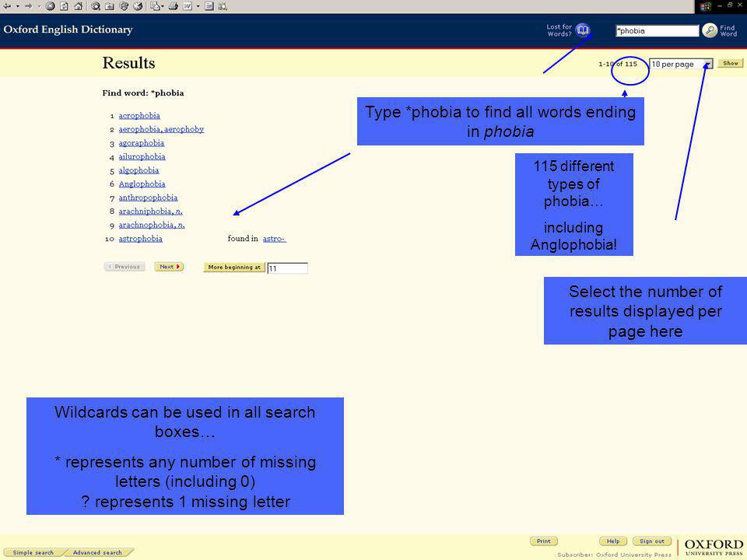This screenshot has width=747, height=560.
Task: Click the Show button
Action: [x=731, y=63]
